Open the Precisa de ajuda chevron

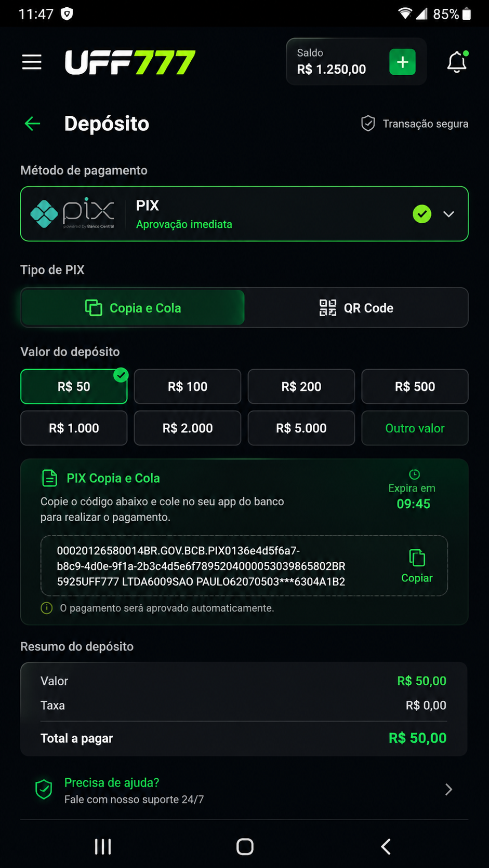(448, 790)
